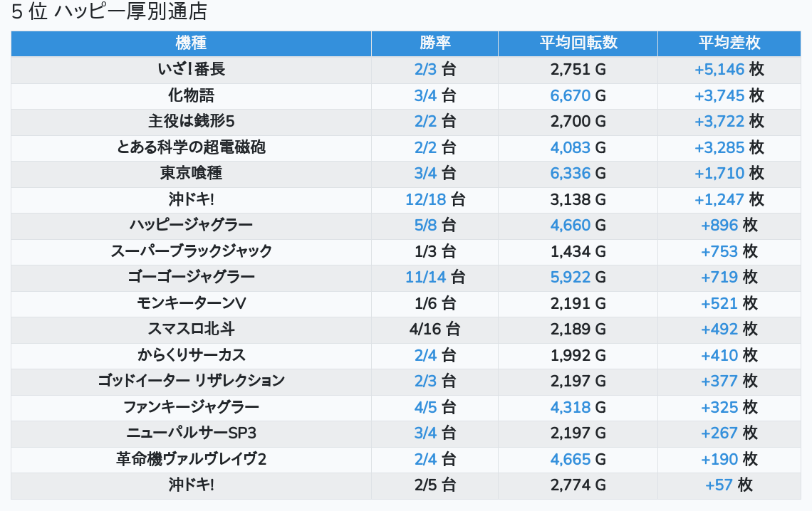This screenshot has width=812, height=511.
Task: Click the 12/18 win rate value
Action: coord(425,199)
